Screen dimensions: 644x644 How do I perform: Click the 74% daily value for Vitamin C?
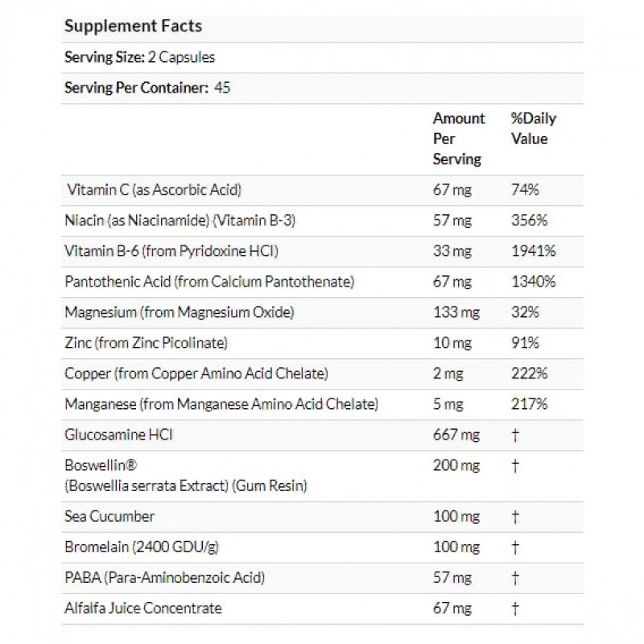click(x=525, y=191)
